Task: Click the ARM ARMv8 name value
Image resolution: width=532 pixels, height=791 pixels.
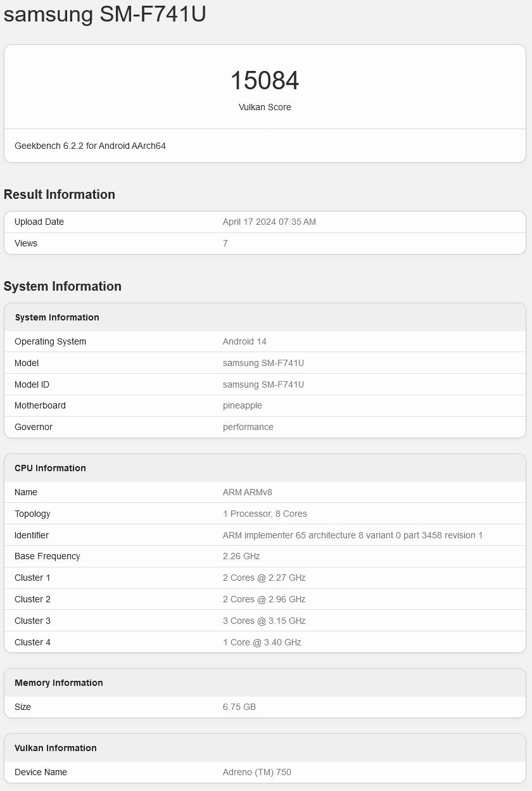Action: coord(248,492)
